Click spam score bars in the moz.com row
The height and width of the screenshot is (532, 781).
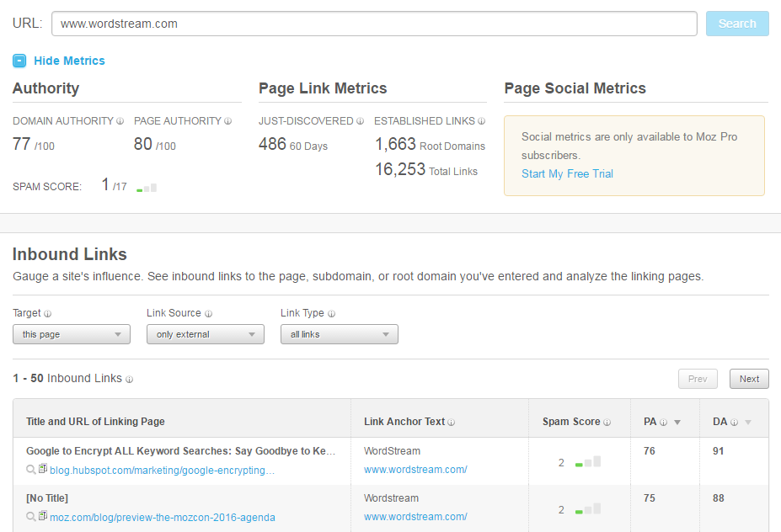click(588, 508)
